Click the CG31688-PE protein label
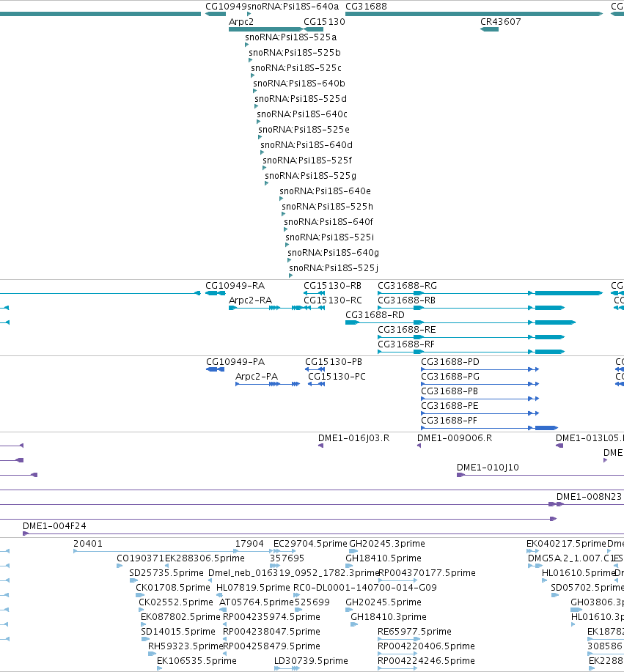Viewport: 624px width, 672px height. tap(449, 406)
